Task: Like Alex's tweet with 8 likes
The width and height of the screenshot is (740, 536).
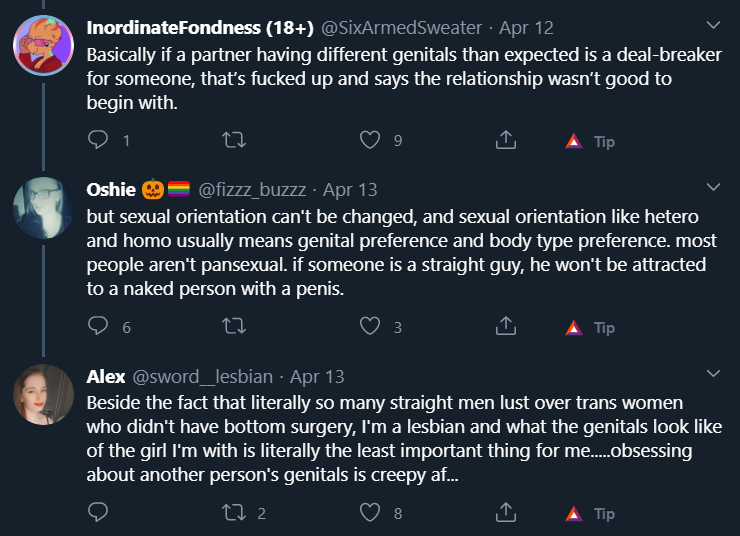Action: click(x=370, y=512)
